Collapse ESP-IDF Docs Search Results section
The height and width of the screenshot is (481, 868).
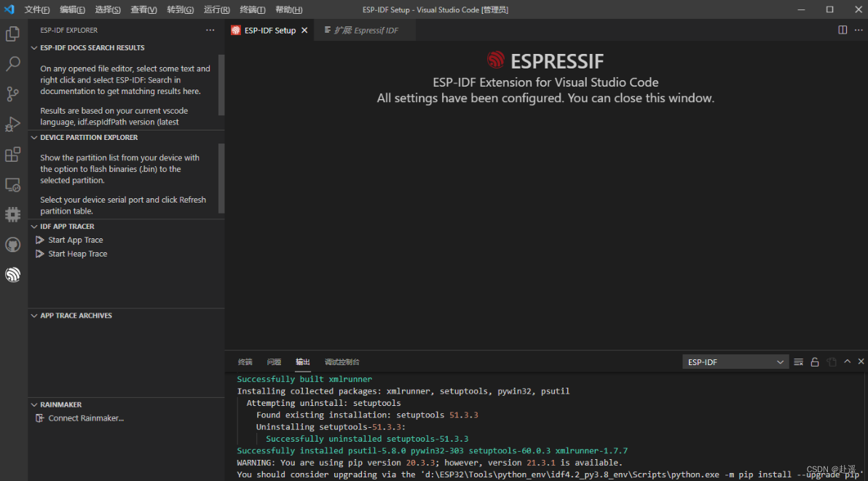coord(34,48)
